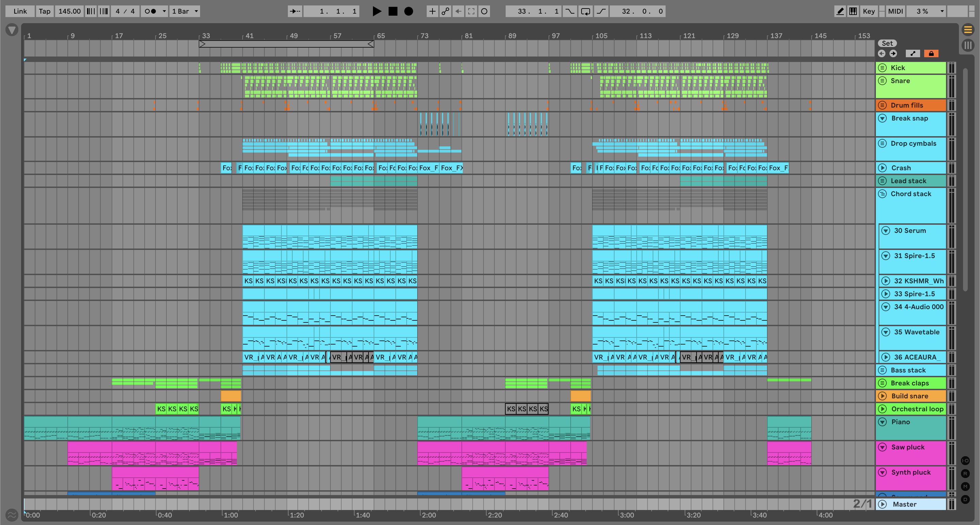Toggle the Metronome switch
Image resolution: width=980 pixels, height=525 pixels.
[x=151, y=11]
